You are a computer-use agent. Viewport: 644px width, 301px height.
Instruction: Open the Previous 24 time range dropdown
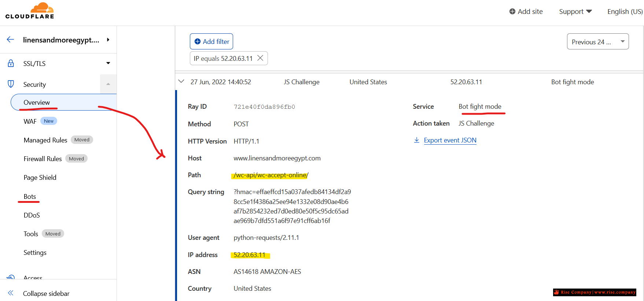pos(598,41)
